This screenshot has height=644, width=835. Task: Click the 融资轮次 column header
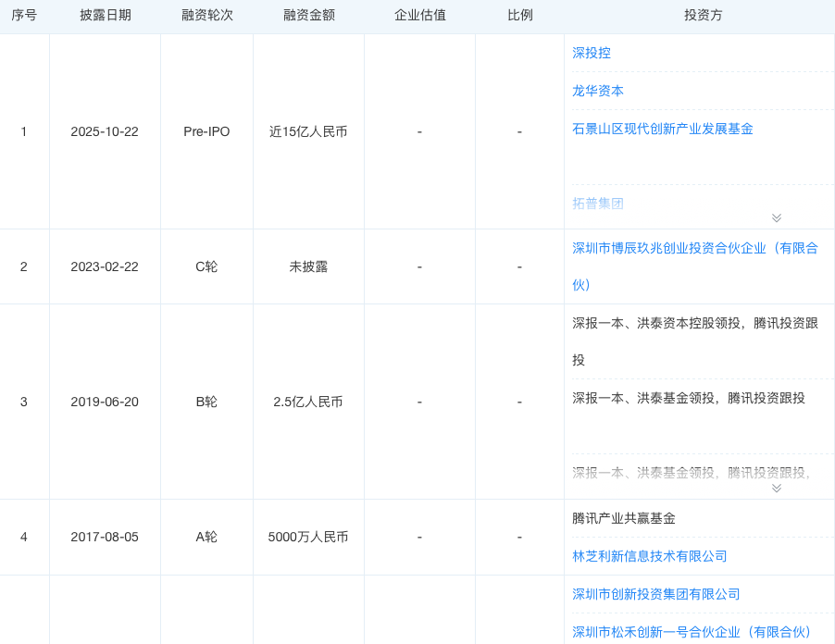pos(206,15)
